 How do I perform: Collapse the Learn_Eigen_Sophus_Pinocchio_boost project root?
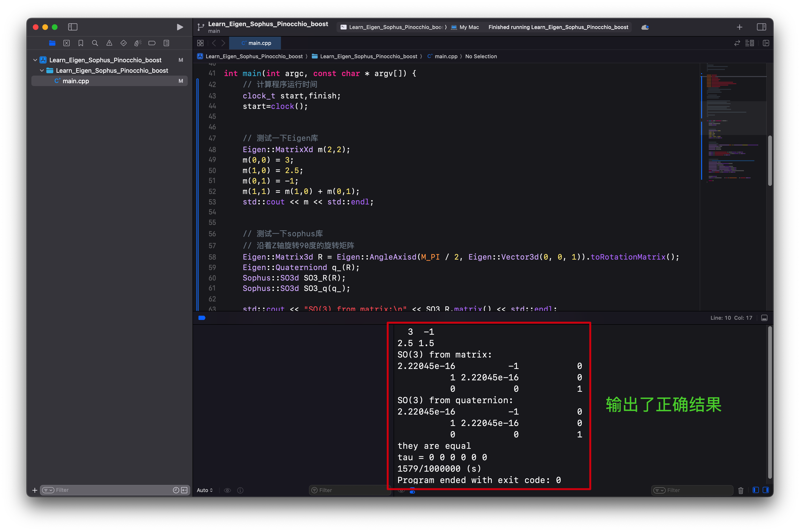(35, 60)
